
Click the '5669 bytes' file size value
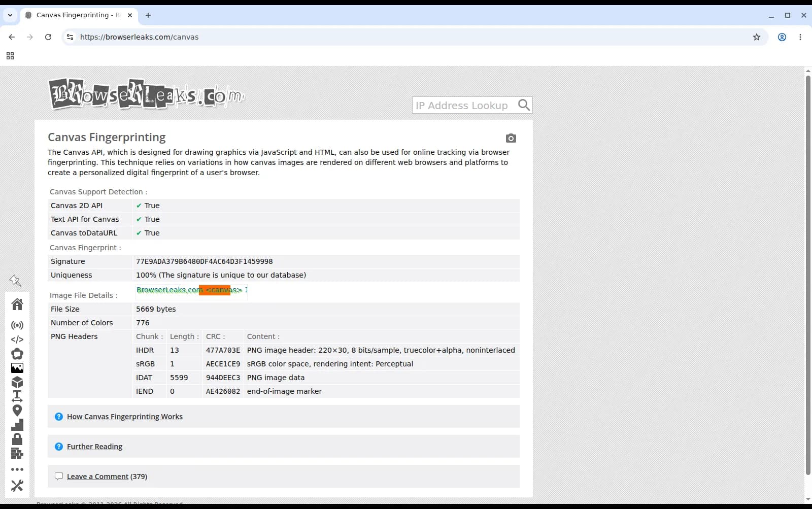point(156,309)
